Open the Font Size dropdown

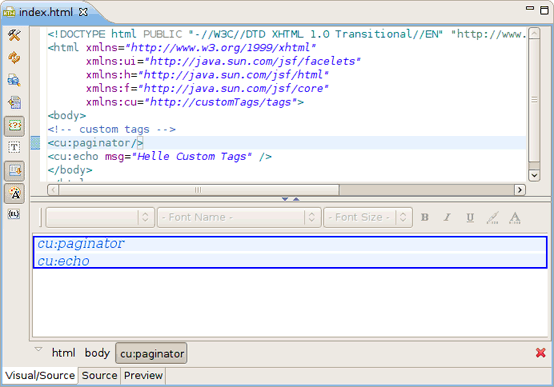(x=368, y=217)
